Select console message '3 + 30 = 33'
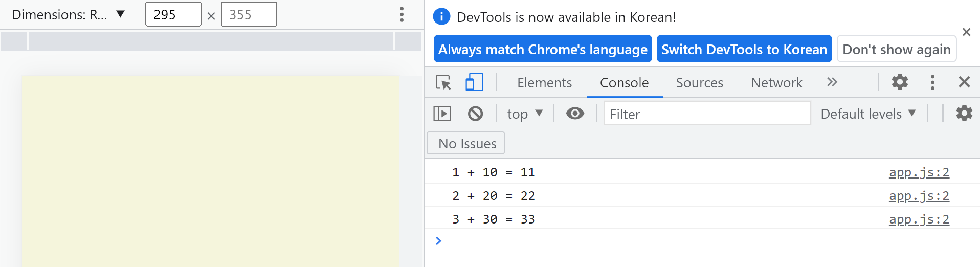The height and width of the screenshot is (267, 980). click(x=494, y=219)
